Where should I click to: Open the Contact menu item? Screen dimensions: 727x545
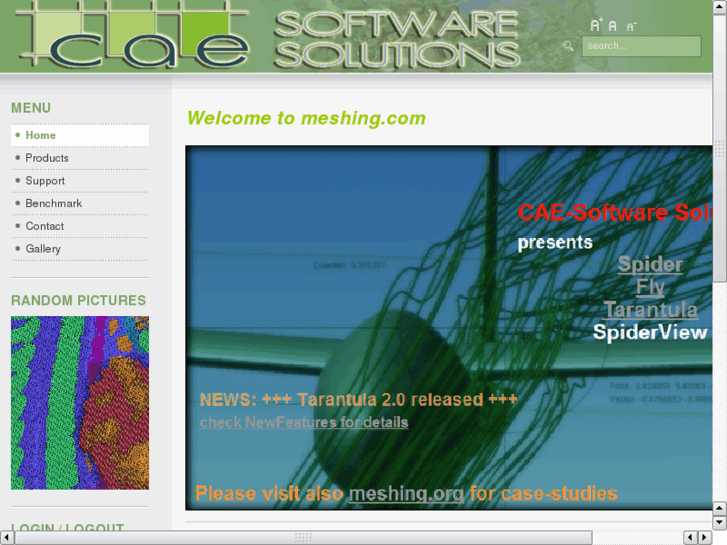(x=80, y=226)
